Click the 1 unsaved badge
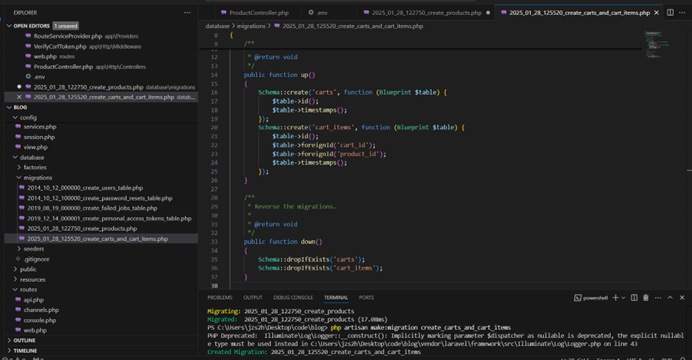Viewport: 692px width, 360px height. (66, 26)
